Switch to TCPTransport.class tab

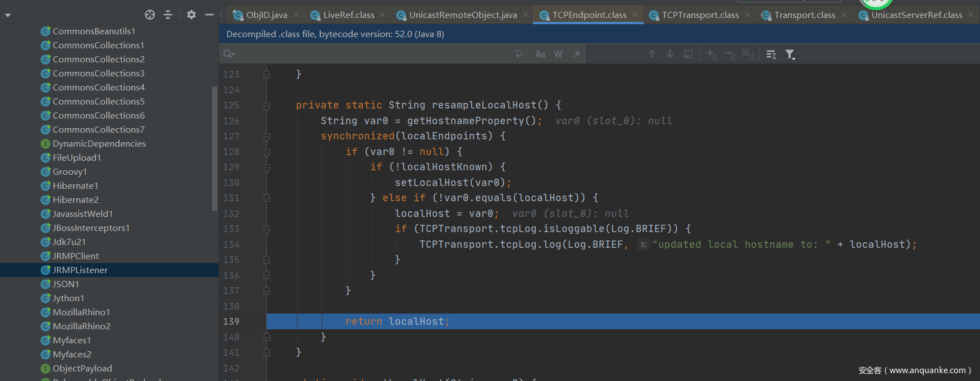click(700, 15)
